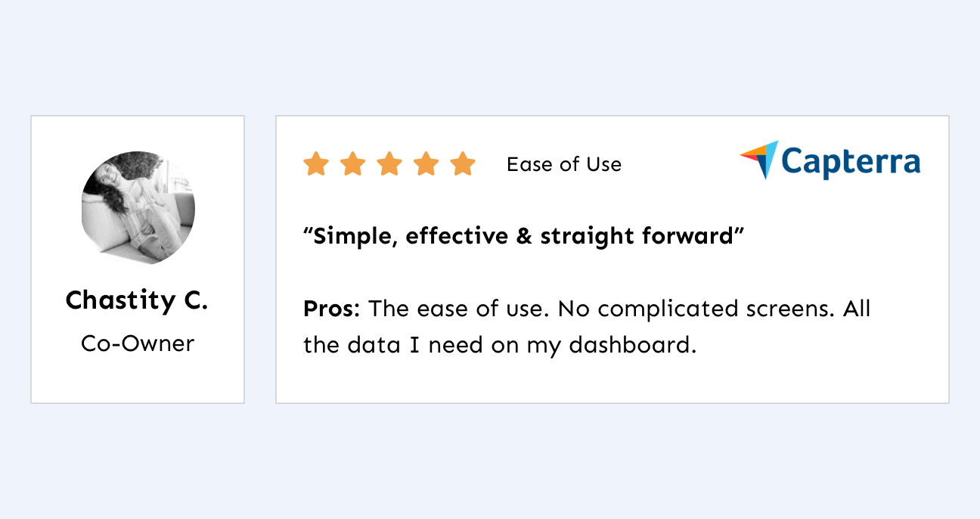Click the bold Pros: label
The width and height of the screenshot is (980, 519).
point(332,309)
